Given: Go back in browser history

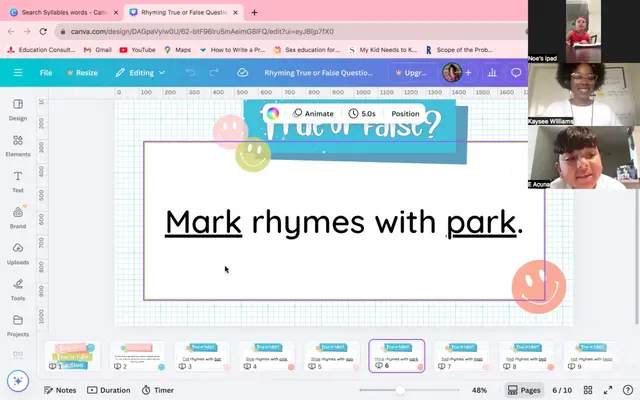Looking at the screenshot, I should (11, 31).
